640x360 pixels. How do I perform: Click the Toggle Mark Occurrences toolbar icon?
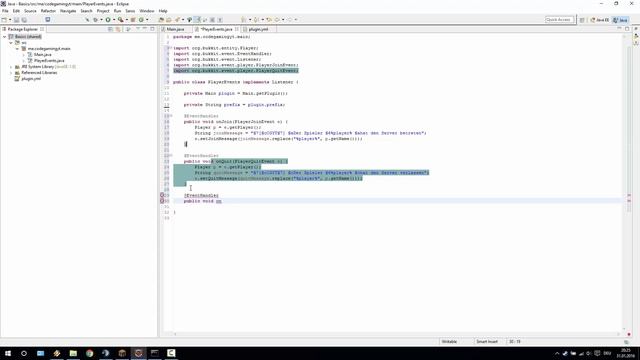tap(198, 20)
